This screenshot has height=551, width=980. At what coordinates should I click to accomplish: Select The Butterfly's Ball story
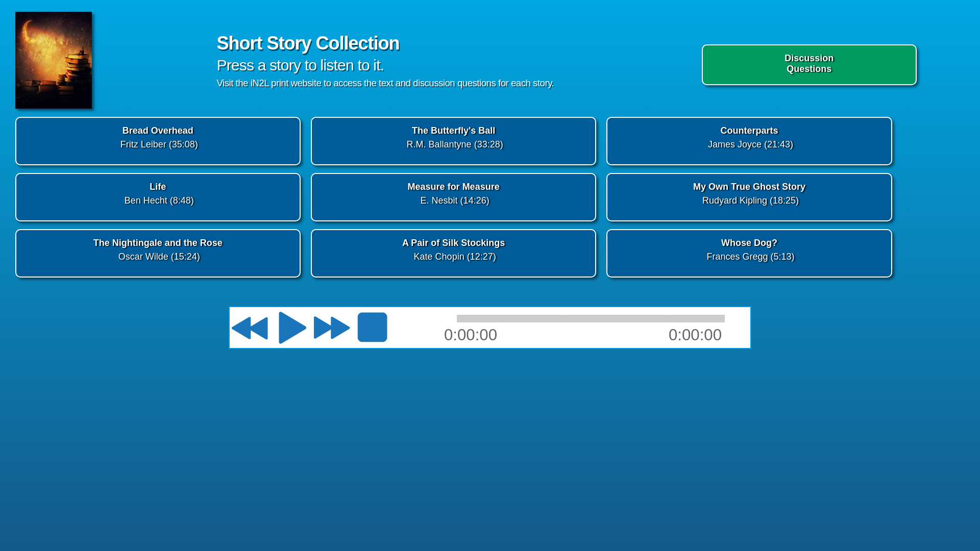453,141
